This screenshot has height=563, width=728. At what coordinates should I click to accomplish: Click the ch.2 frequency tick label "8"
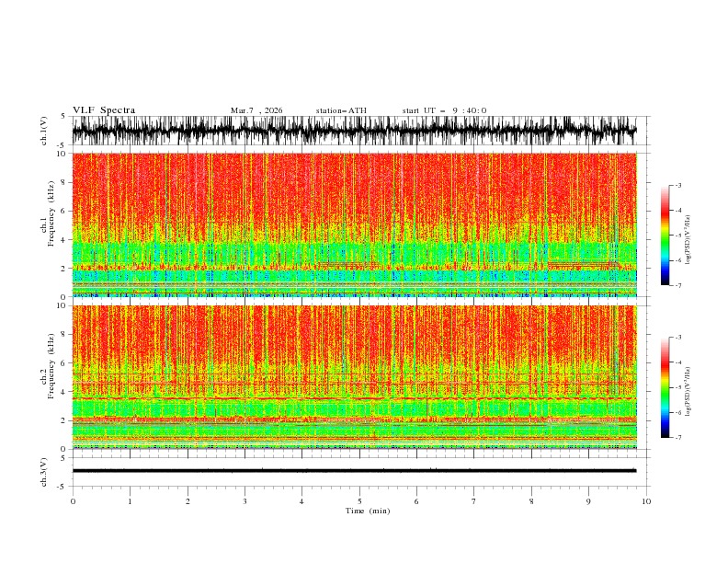63,335
